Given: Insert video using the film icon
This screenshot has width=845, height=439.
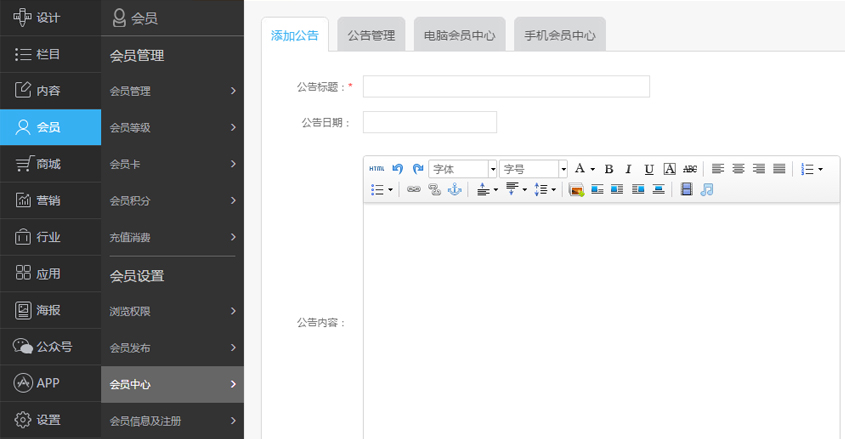Looking at the screenshot, I should [x=686, y=189].
